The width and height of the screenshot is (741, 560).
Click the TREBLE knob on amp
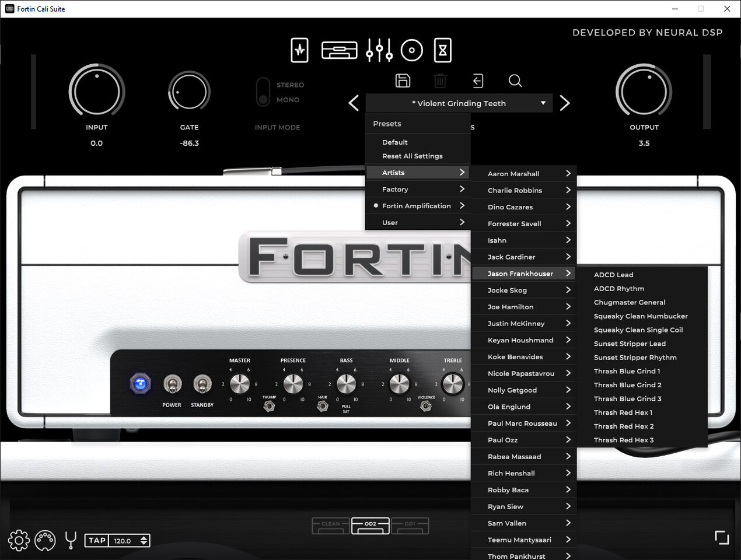452,384
